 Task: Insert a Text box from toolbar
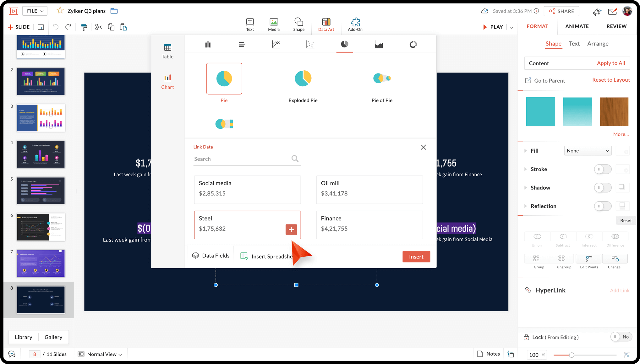point(250,24)
